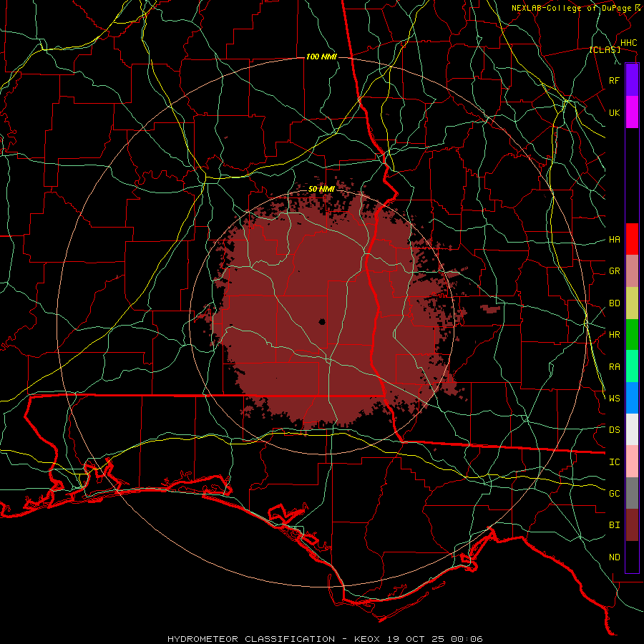Click the HR green legend swatch
Screen dimensions: 644x644
click(632, 335)
